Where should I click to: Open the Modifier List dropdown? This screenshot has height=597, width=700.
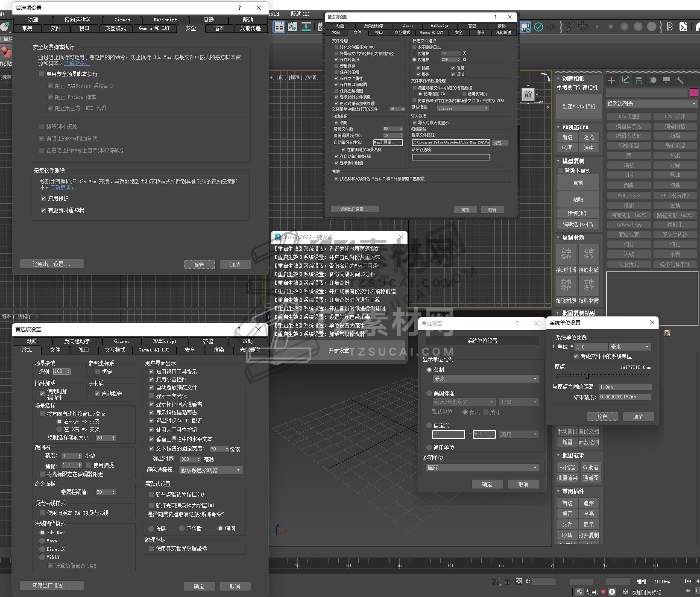pyautogui.click(x=651, y=104)
